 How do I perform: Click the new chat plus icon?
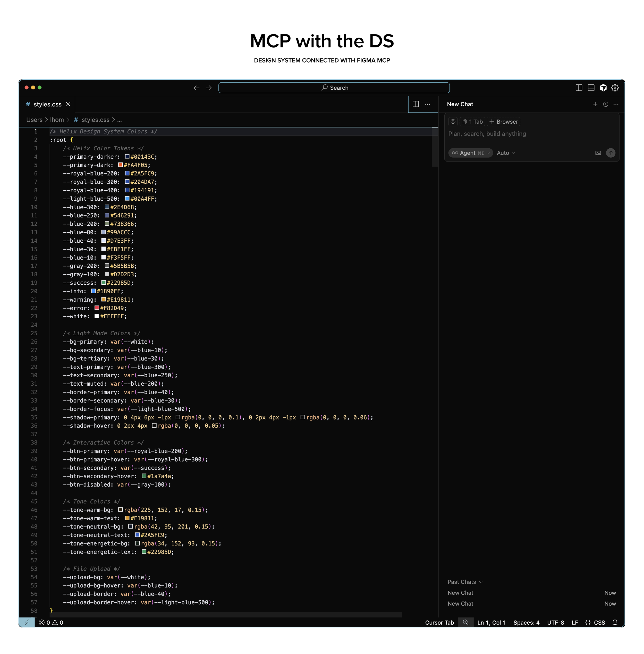tap(595, 104)
